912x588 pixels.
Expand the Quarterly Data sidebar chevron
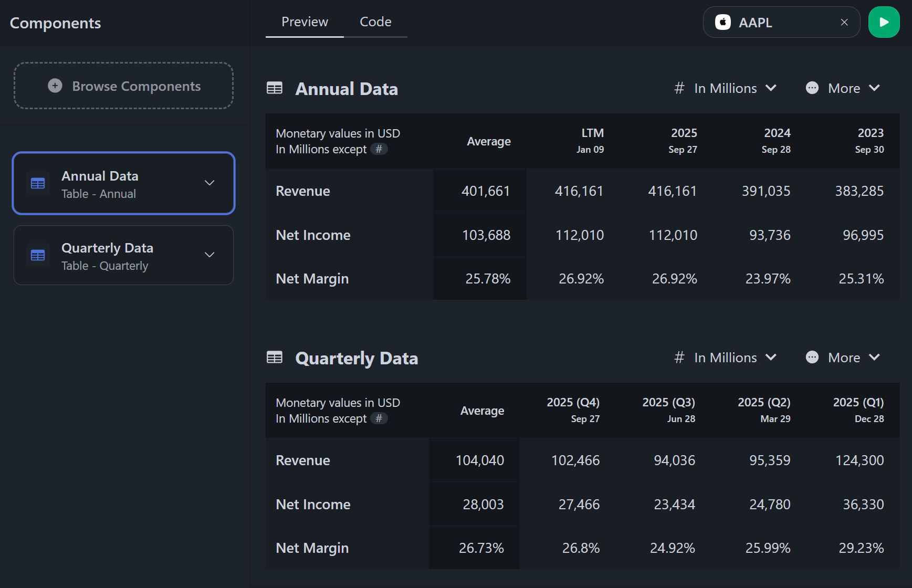click(x=209, y=255)
